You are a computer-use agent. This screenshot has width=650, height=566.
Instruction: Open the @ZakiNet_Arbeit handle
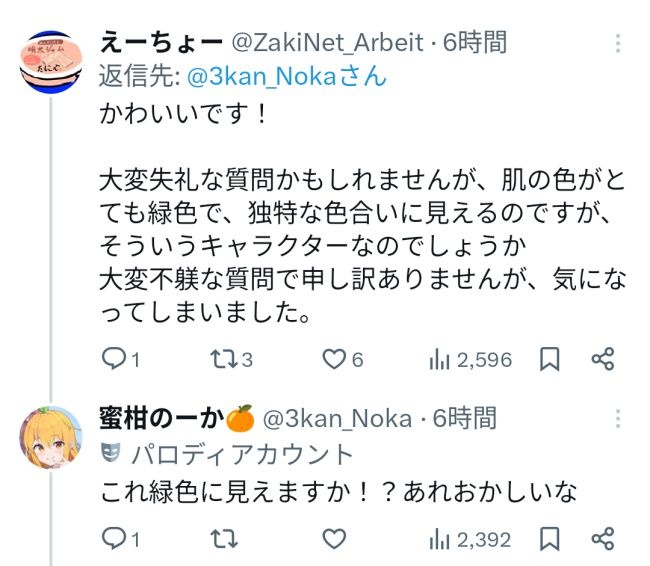(x=330, y=43)
